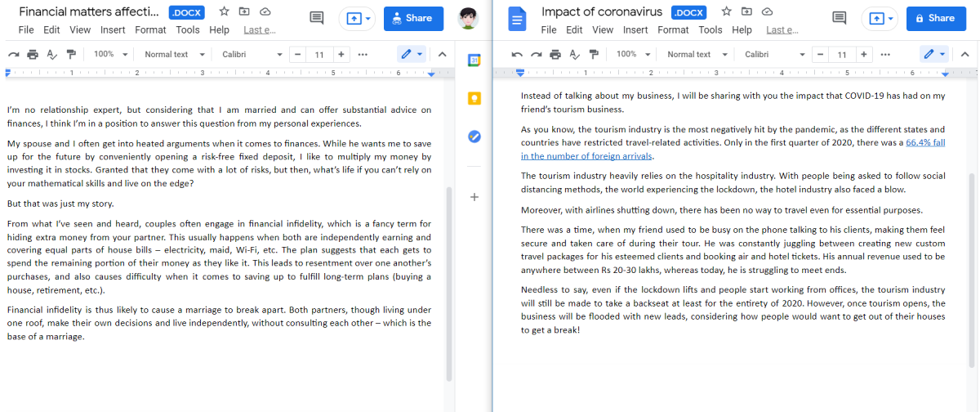Click .DOCX badge in left window

coord(189,13)
